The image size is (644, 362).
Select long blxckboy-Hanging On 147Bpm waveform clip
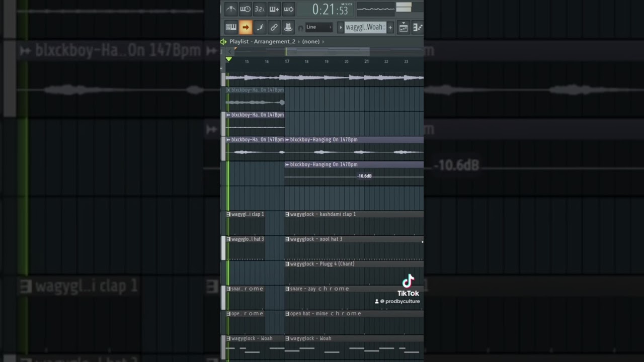(354, 148)
